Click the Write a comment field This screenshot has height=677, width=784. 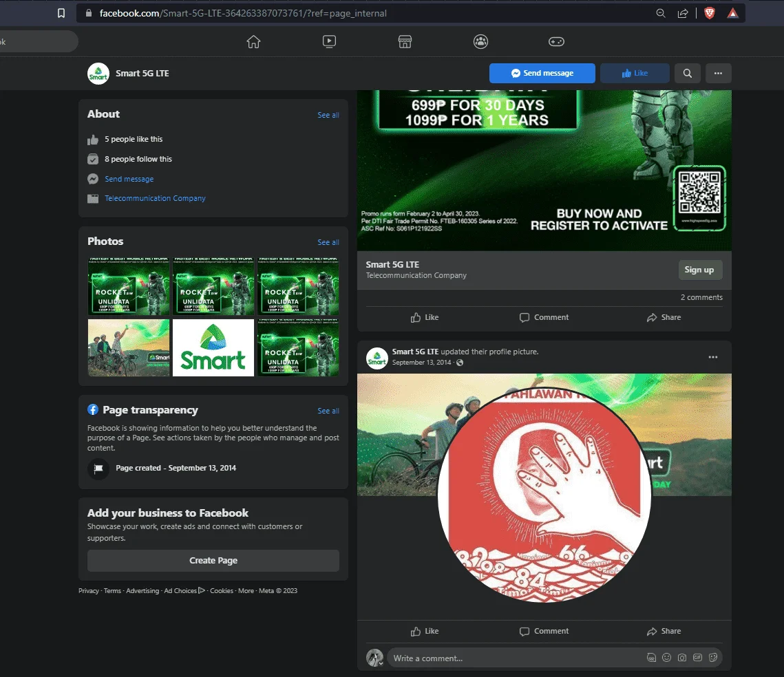point(515,658)
